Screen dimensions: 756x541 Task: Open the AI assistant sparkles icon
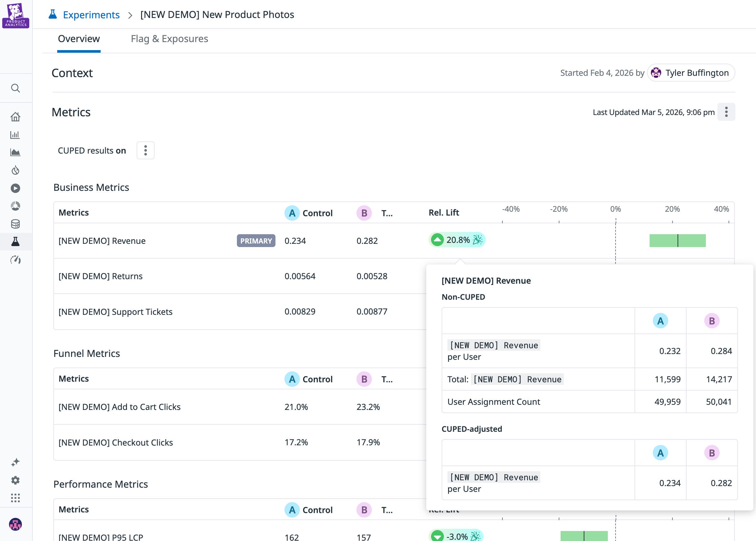coord(16,462)
